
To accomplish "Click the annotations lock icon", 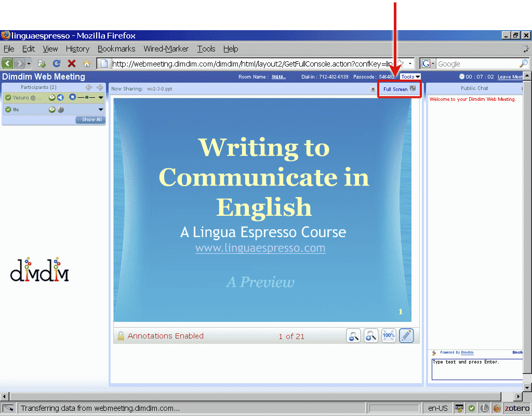I will click(121, 336).
